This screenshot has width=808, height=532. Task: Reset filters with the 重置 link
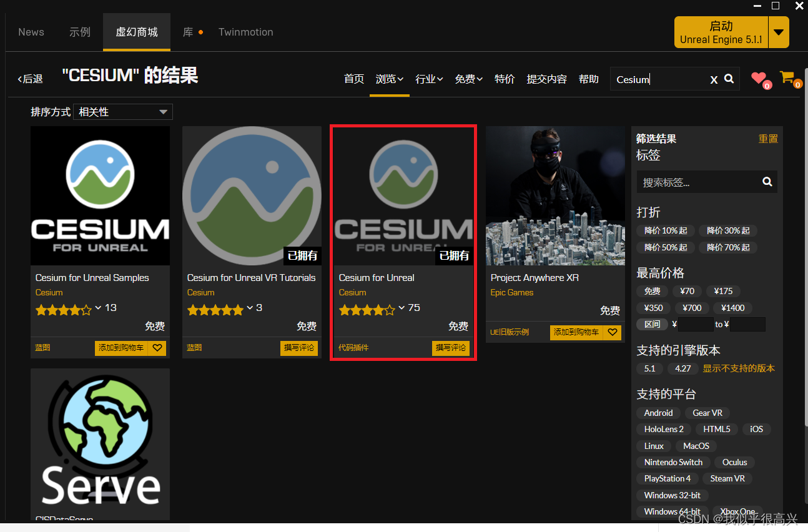point(768,139)
